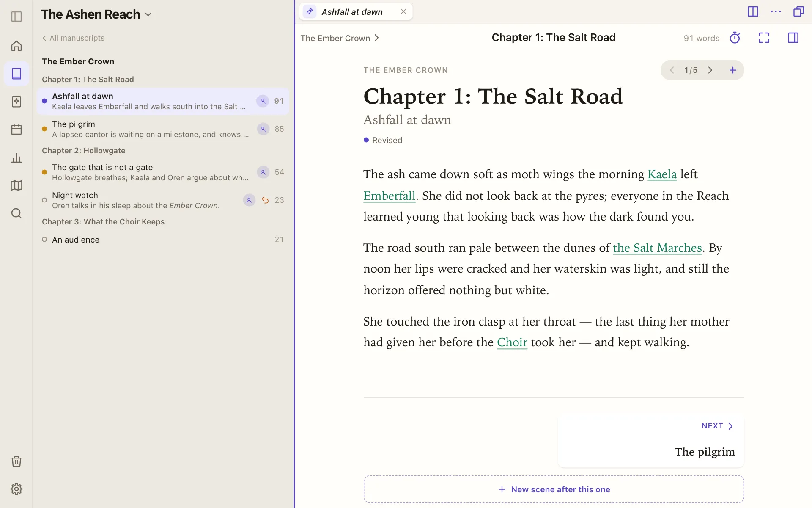This screenshot has width=812, height=508.
Task: Open The pilgrim scene in list
Action: pyautogui.click(x=163, y=129)
